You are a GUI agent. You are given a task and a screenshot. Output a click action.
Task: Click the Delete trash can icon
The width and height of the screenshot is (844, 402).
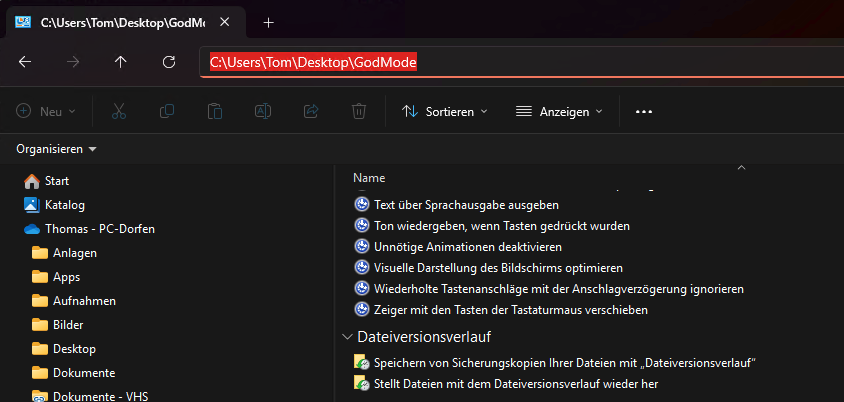(x=359, y=112)
